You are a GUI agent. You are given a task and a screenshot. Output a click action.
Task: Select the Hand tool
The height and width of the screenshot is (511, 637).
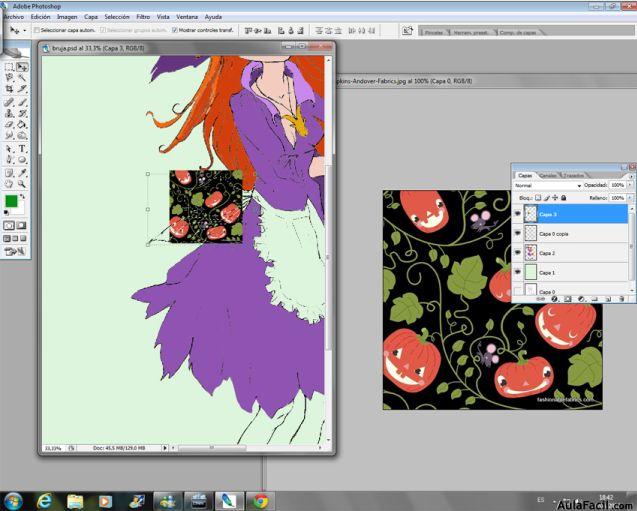click(9, 184)
